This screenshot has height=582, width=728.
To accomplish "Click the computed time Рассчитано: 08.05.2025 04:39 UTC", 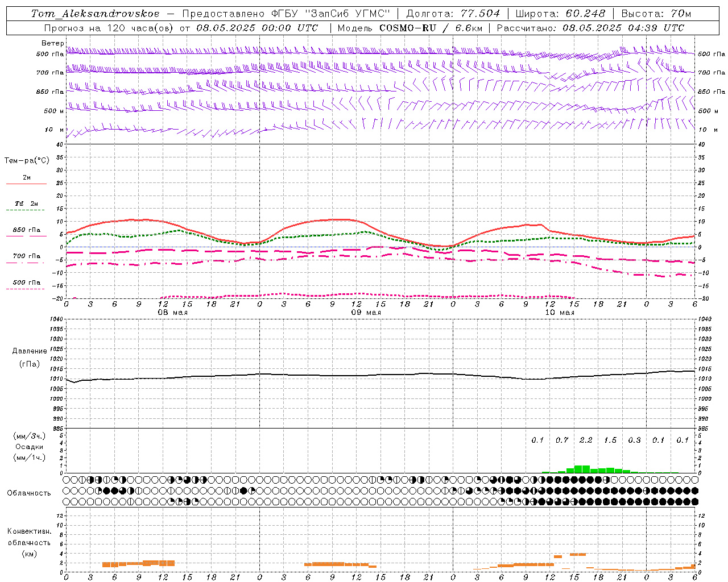I will (x=590, y=28).
